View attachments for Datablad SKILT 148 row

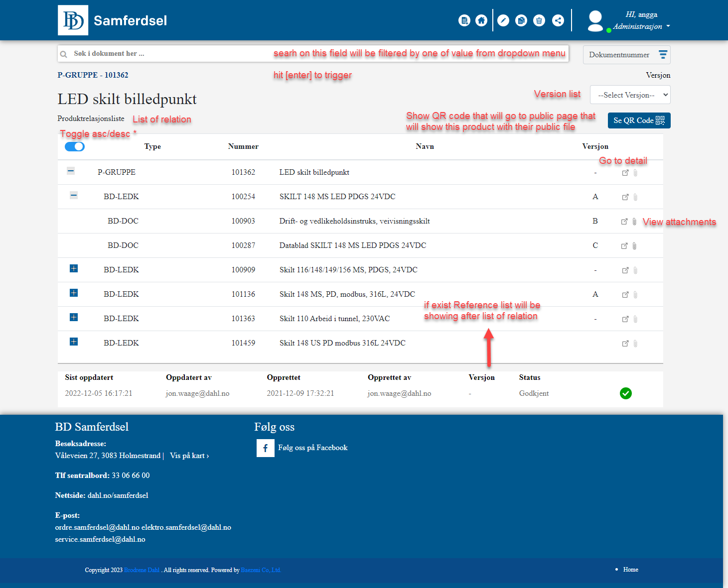pyautogui.click(x=634, y=246)
